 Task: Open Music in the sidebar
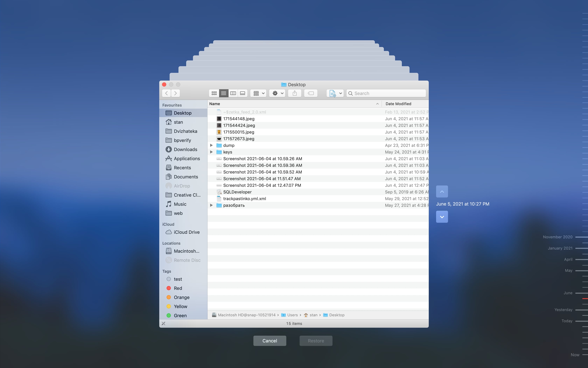coord(183,204)
